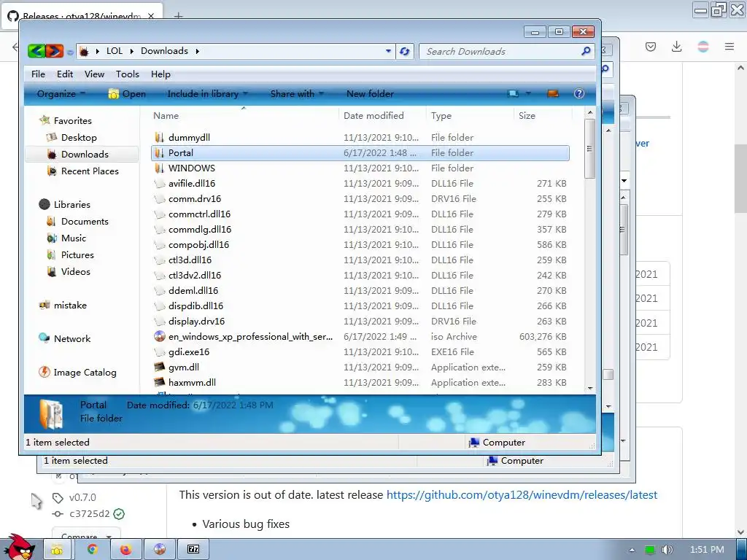Screen dimensions: 747x560
Task: Sort by the Type column header
Action: click(441, 116)
